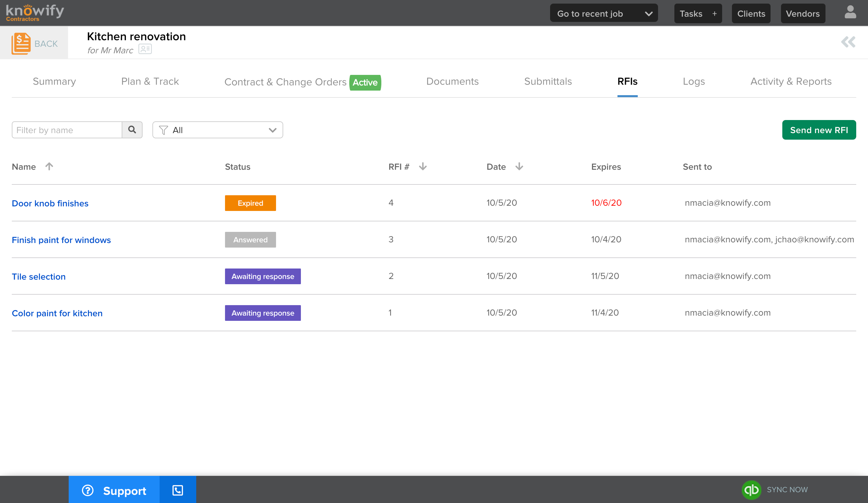
Task: Open the All status filter dropdown
Action: pos(218,130)
